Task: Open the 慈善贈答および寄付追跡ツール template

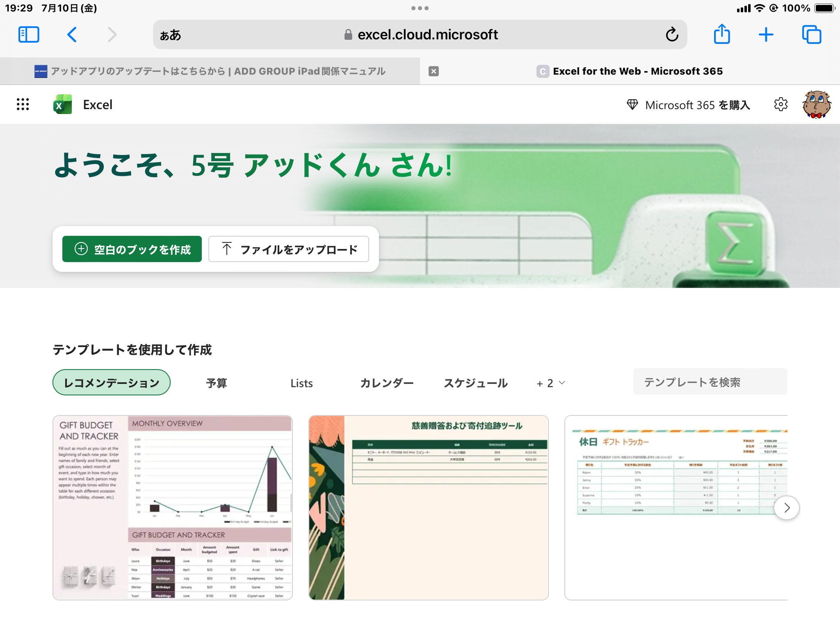Action: pos(429,508)
